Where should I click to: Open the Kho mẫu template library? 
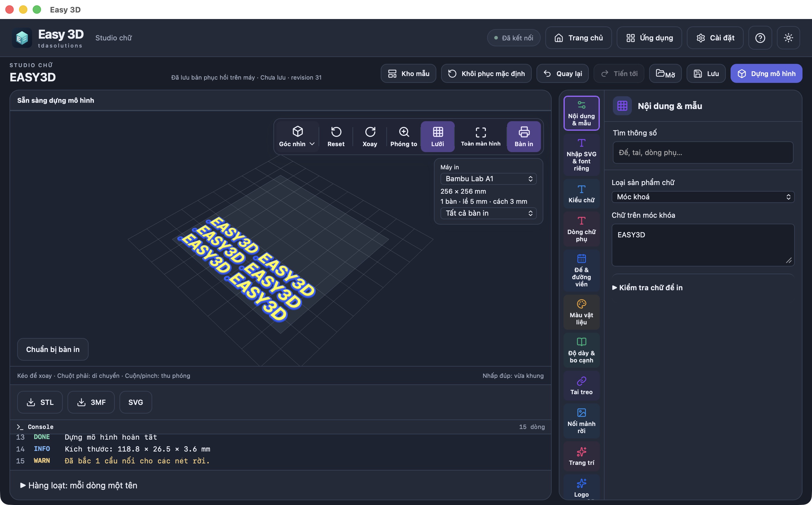point(408,73)
